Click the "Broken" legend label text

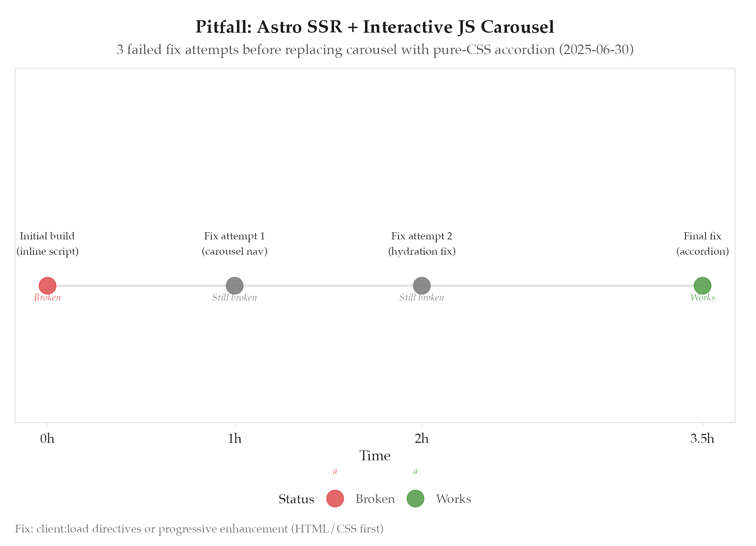tap(375, 499)
